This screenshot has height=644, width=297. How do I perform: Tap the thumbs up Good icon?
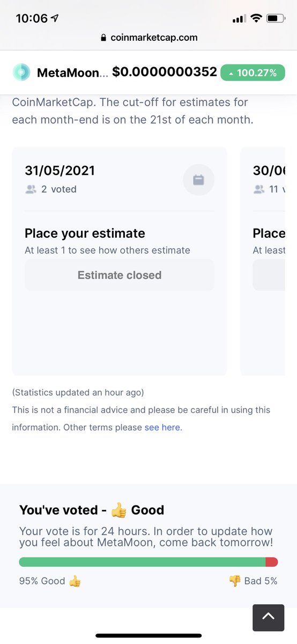coord(75,581)
